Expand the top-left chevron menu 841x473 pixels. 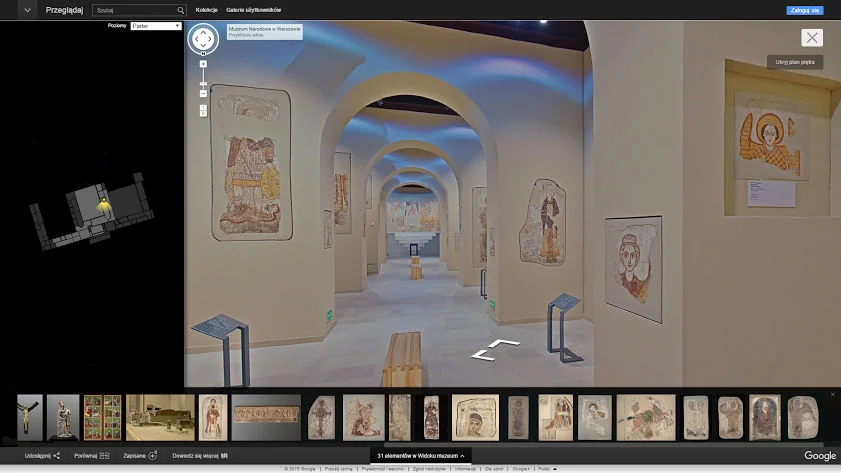pos(27,10)
